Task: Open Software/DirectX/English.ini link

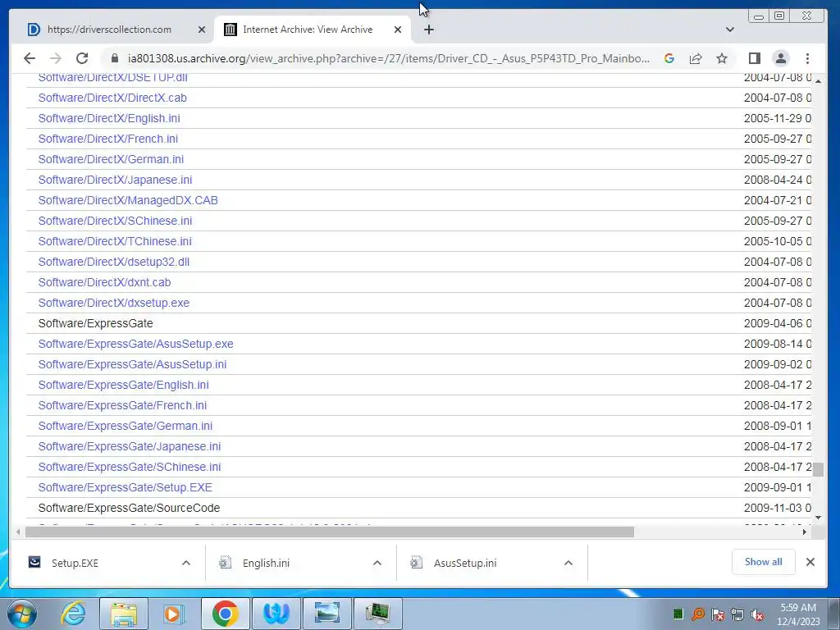Action: 109,118
